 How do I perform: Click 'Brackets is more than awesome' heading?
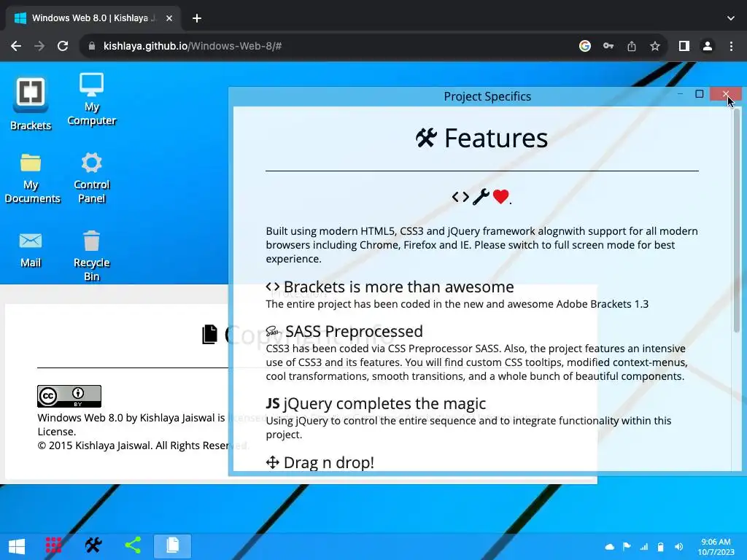point(390,287)
